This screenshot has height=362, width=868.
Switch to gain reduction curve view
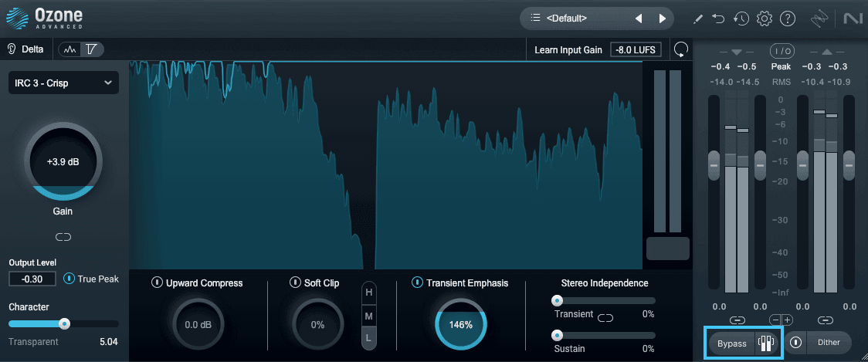coord(92,49)
